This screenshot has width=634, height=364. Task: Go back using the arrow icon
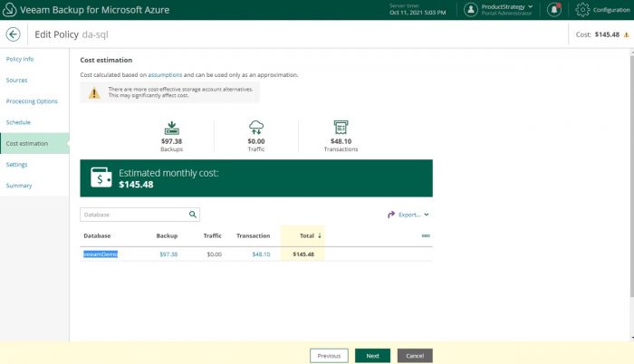tap(13, 34)
